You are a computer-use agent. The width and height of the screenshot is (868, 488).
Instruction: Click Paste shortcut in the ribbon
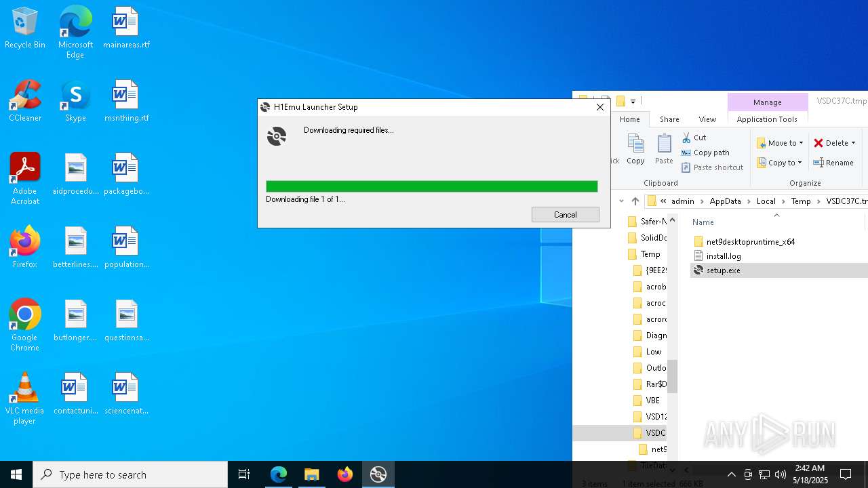(712, 167)
